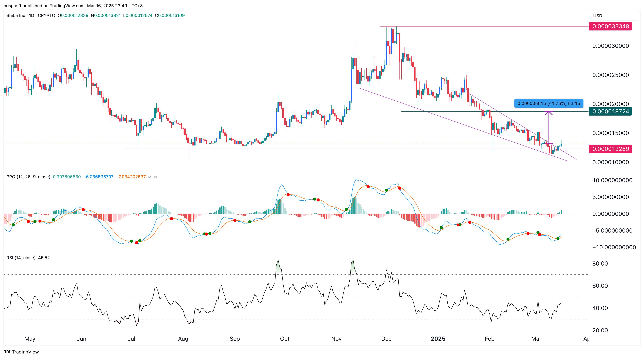This screenshot has width=644, height=358.
Task: Click the RSI 40.00 axis label
Action: [600, 308]
